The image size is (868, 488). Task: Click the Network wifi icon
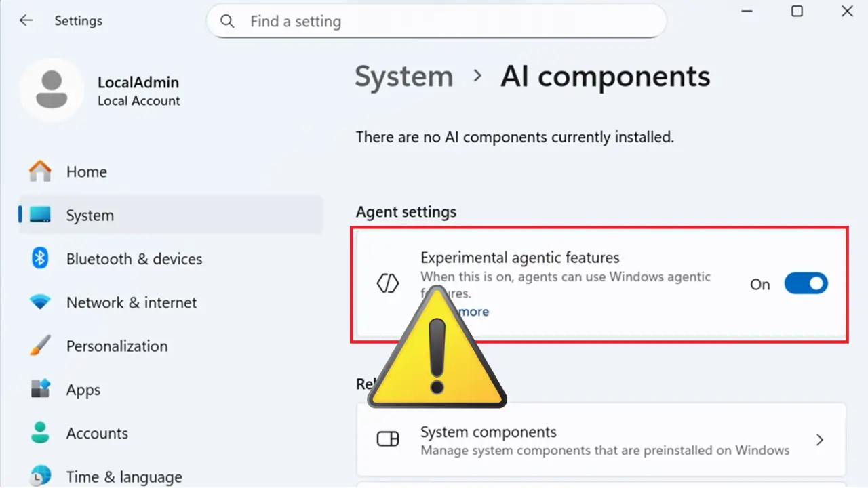click(40, 302)
